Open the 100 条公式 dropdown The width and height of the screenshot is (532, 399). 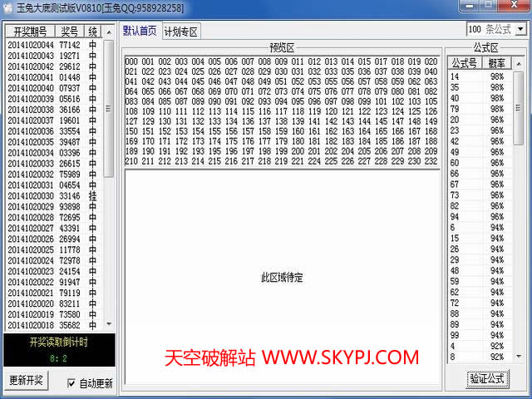coord(520,29)
